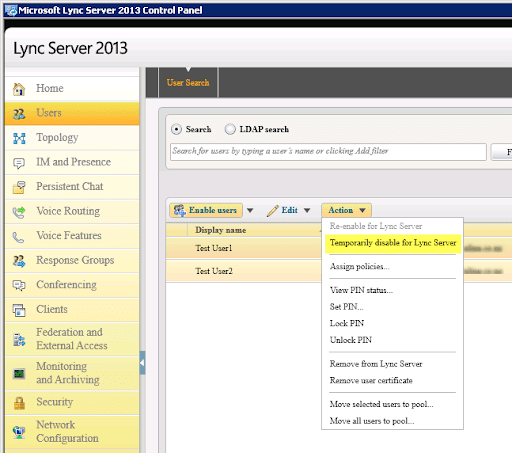Select the LDAP search radio button
The height and width of the screenshot is (453, 512).
point(230,129)
